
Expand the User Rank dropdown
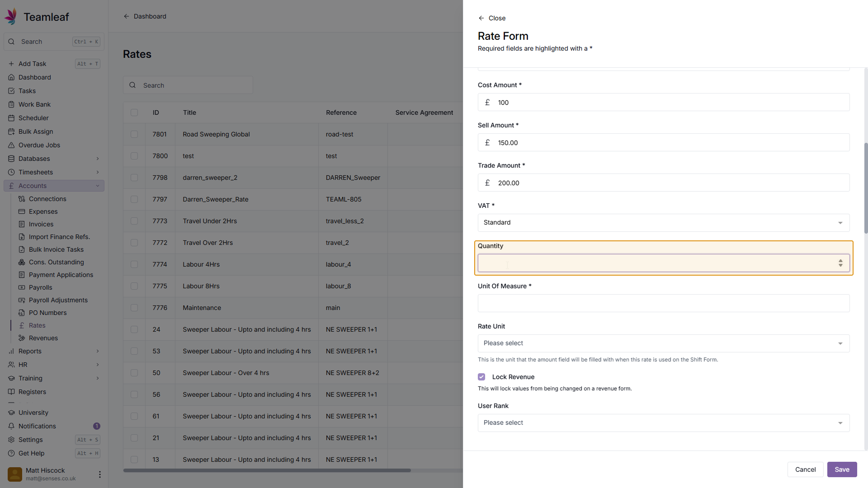[x=663, y=423]
